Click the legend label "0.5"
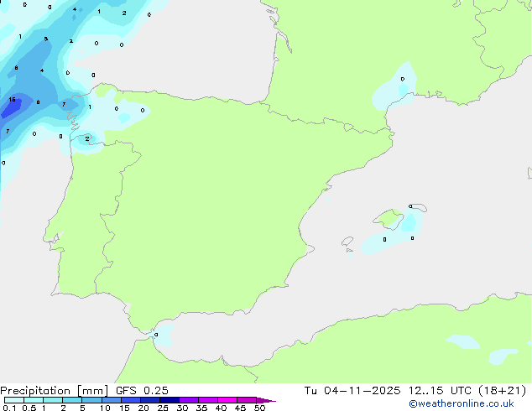 [x=29, y=408]
